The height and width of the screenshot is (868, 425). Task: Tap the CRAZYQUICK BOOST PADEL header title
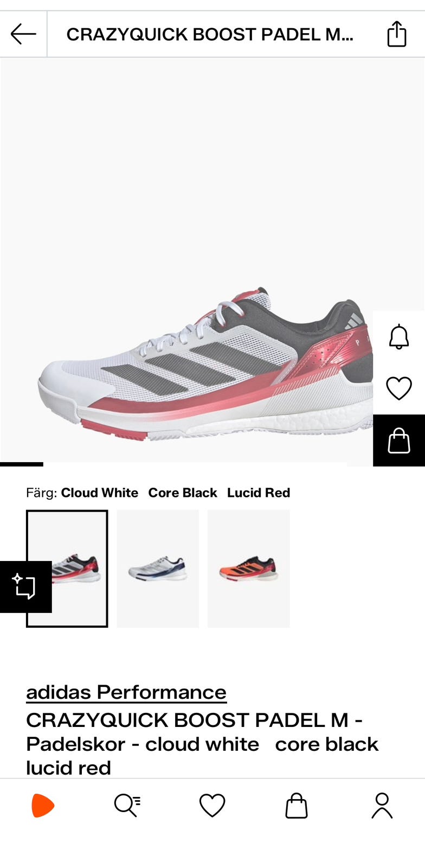pos(210,34)
